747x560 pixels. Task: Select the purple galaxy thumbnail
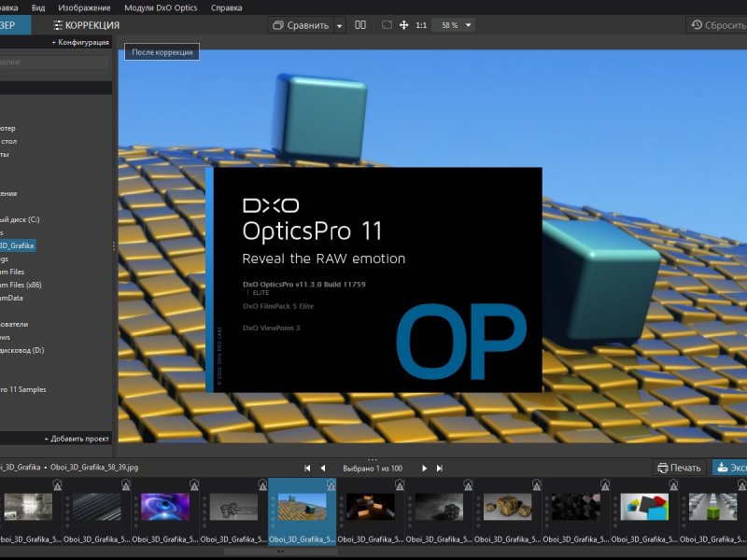165,507
